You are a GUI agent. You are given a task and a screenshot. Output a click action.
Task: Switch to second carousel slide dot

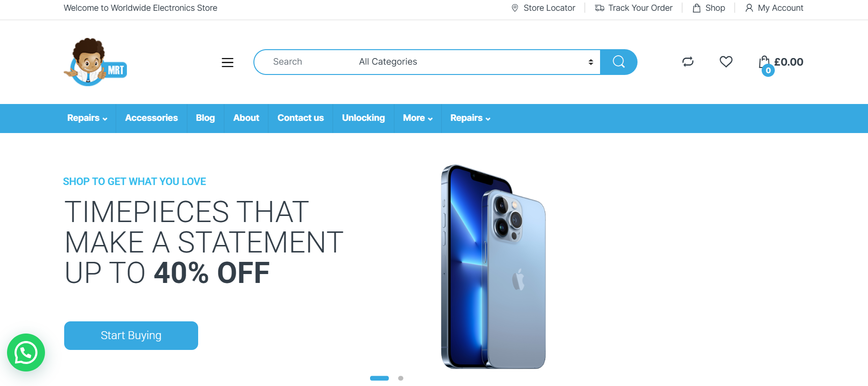click(401, 378)
